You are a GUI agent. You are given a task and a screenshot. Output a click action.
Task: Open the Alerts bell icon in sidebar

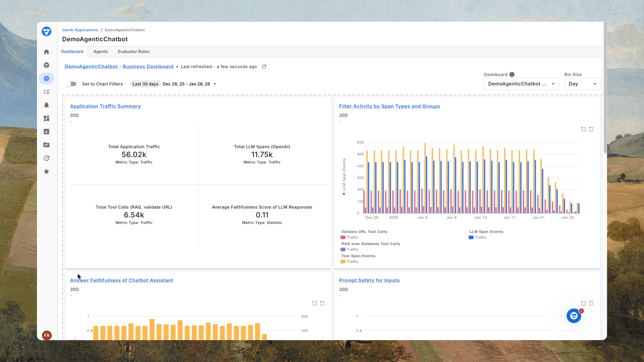click(x=46, y=105)
